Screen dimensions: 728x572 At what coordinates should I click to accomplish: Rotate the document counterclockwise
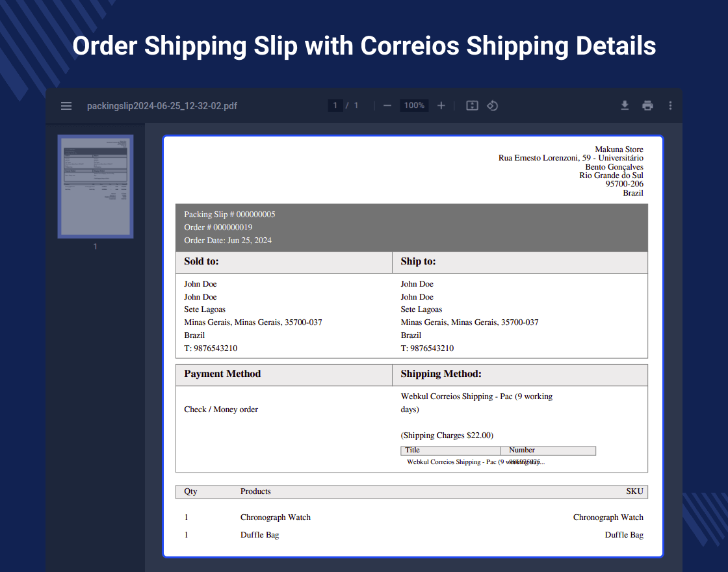(x=493, y=106)
